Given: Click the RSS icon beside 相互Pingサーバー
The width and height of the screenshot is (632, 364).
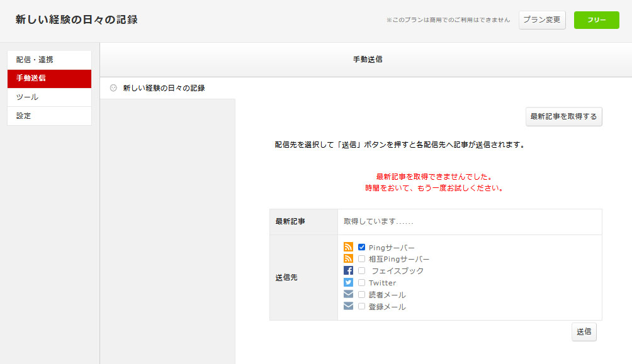Looking at the screenshot, I should [x=348, y=258].
